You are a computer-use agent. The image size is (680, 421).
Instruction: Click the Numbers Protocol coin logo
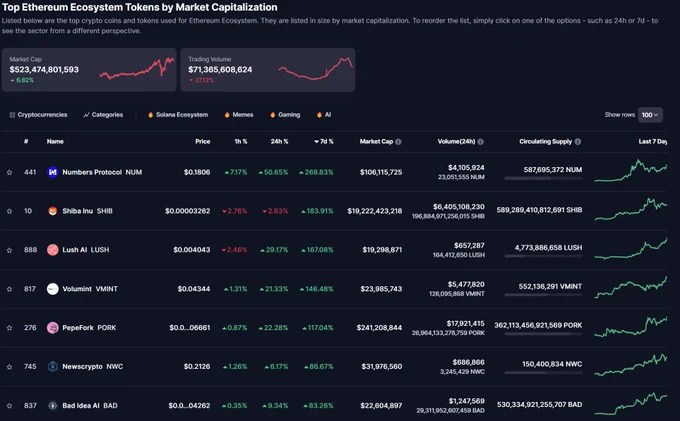click(52, 172)
